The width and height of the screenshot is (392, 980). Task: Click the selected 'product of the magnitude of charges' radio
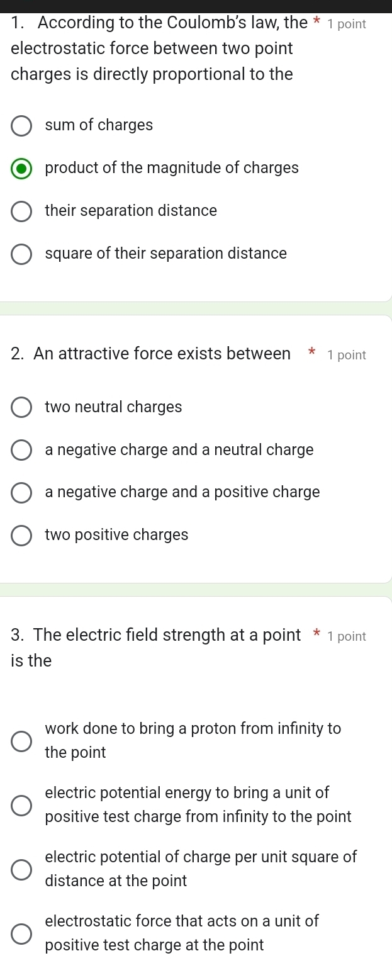click(21, 169)
